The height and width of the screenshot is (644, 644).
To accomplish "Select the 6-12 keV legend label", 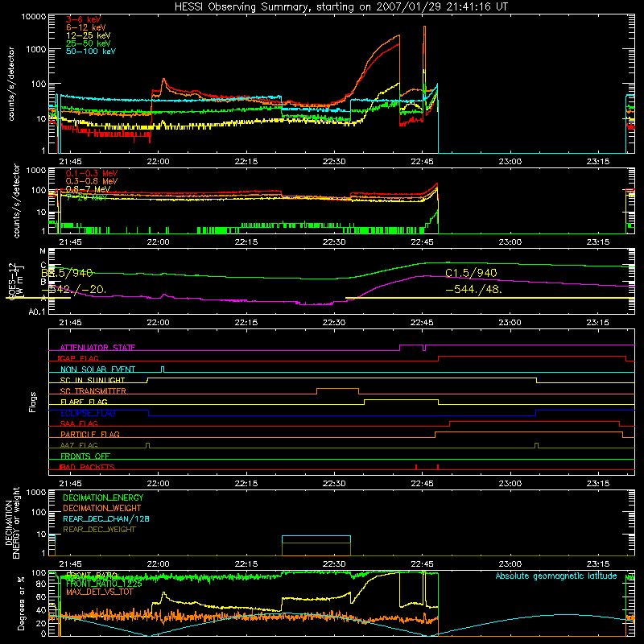I will [x=85, y=27].
